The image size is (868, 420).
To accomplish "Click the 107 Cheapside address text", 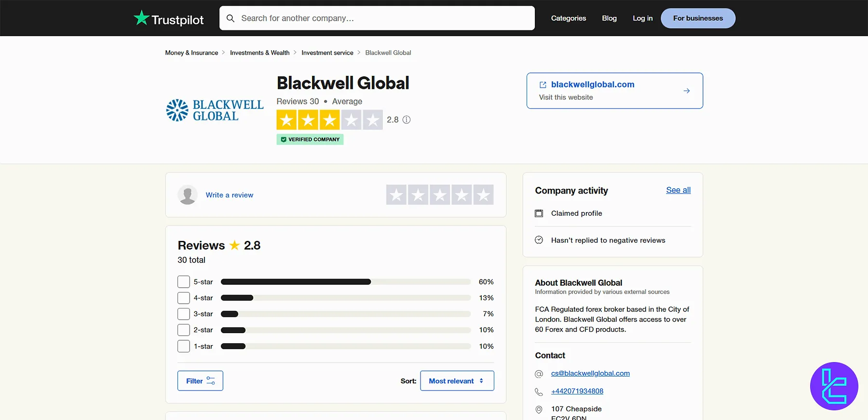I will pyautogui.click(x=576, y=409).
